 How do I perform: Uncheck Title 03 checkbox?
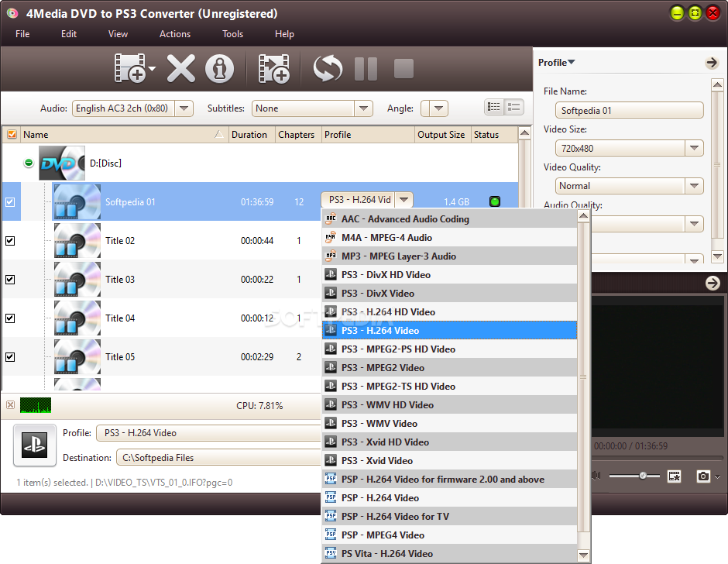(x=10, y=279)
